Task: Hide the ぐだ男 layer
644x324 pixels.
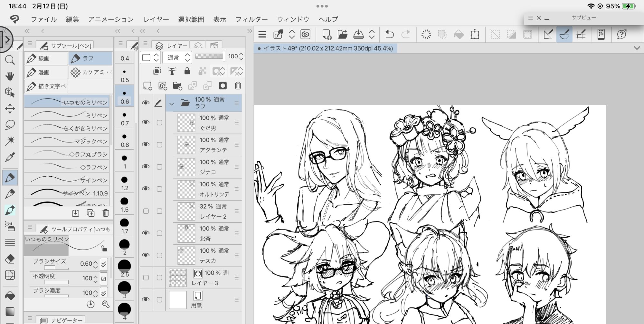Action: pyautogui.click(x=146, y=123)
